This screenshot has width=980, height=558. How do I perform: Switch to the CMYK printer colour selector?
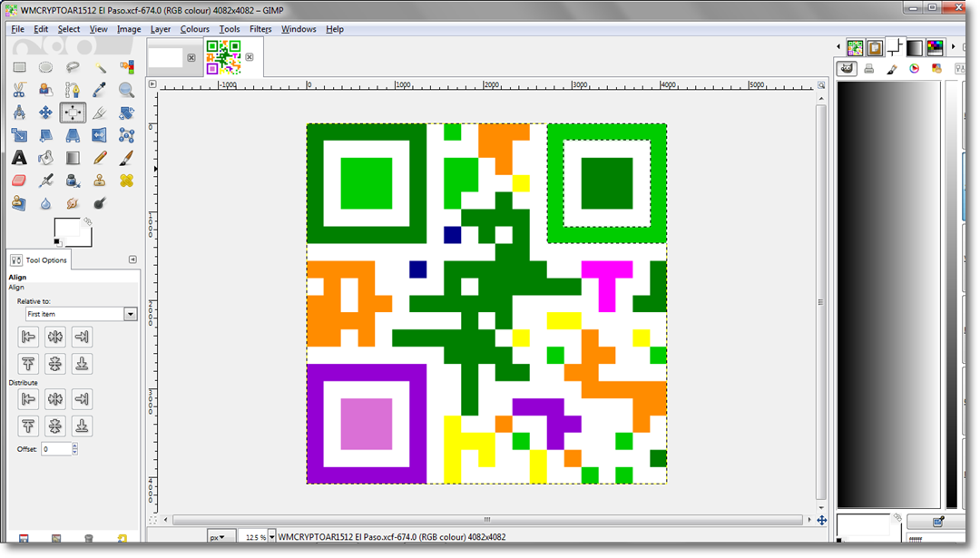click(x=869, y=69)
